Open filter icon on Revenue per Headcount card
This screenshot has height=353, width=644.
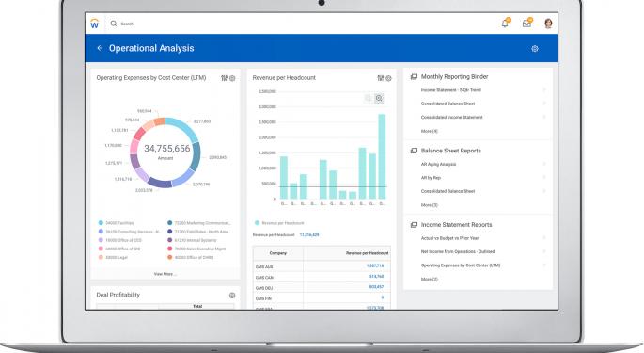tap(381, 78)
